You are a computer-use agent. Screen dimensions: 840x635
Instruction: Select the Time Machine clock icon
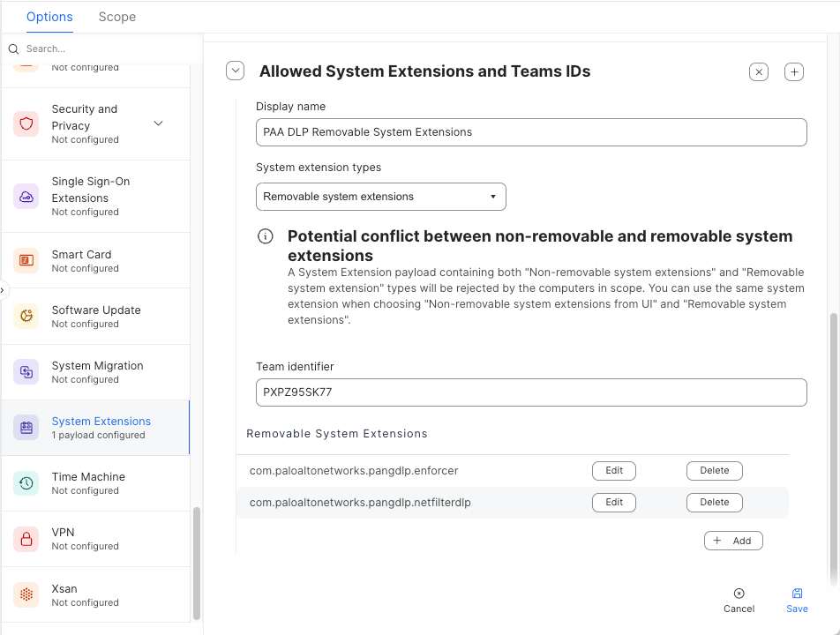tap(26, 483)
